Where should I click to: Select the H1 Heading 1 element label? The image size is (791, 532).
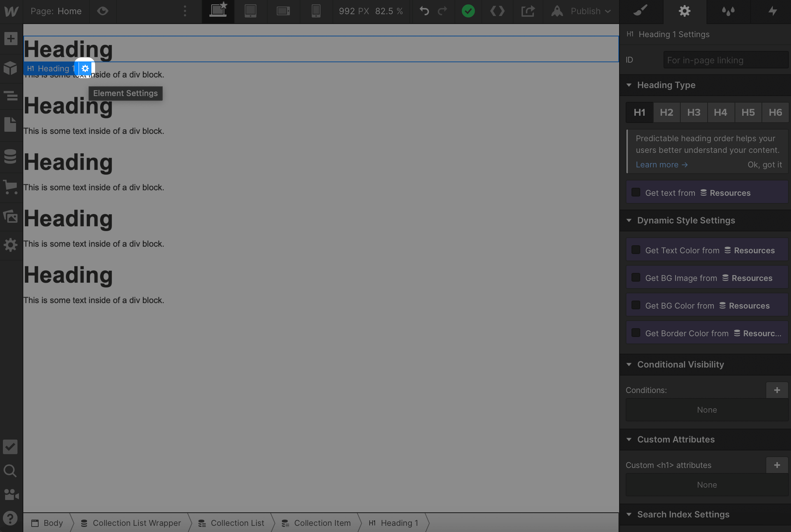click(50, 68)
